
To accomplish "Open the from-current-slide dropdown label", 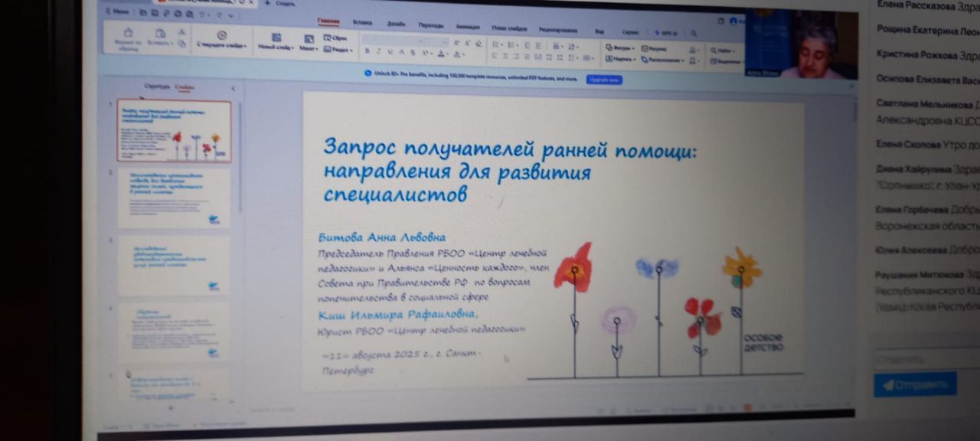I will point(223,47).
